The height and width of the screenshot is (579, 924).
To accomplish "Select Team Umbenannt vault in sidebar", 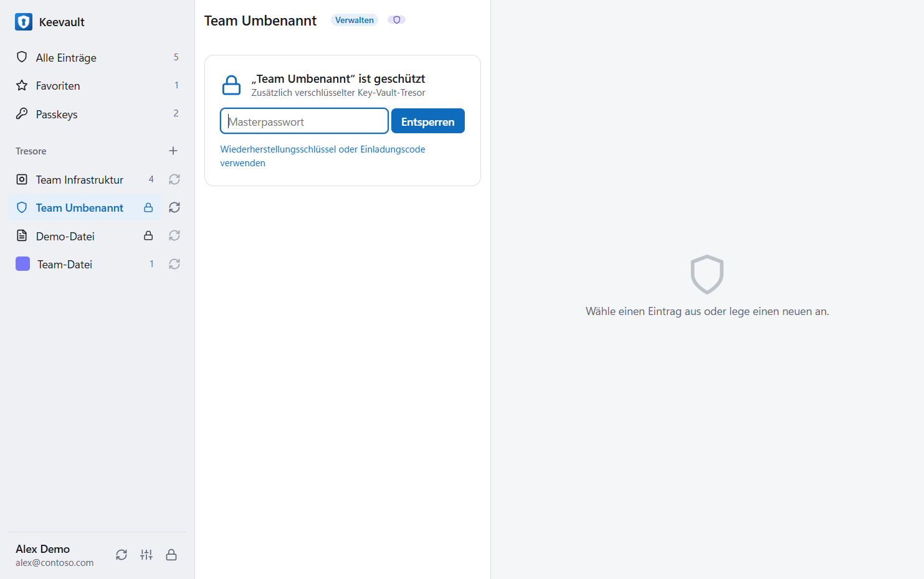I will [x=85, y=207].
